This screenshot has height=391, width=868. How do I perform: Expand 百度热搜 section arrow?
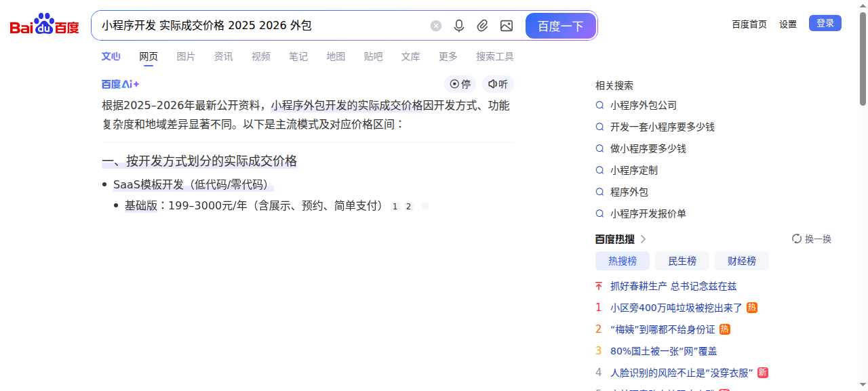pos(644,239)
